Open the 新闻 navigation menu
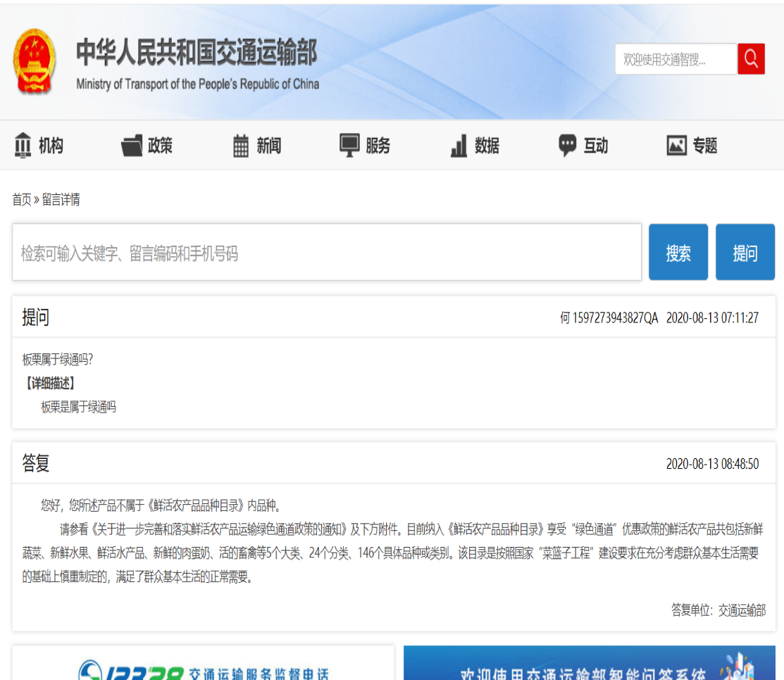 pyautogui.click(x=268, y=146)
